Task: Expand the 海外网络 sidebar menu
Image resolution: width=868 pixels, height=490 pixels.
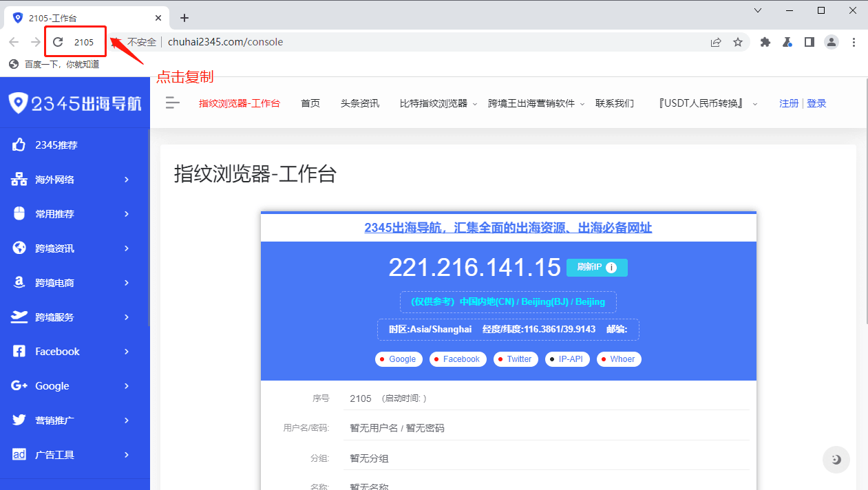Action: pos(74,180)
